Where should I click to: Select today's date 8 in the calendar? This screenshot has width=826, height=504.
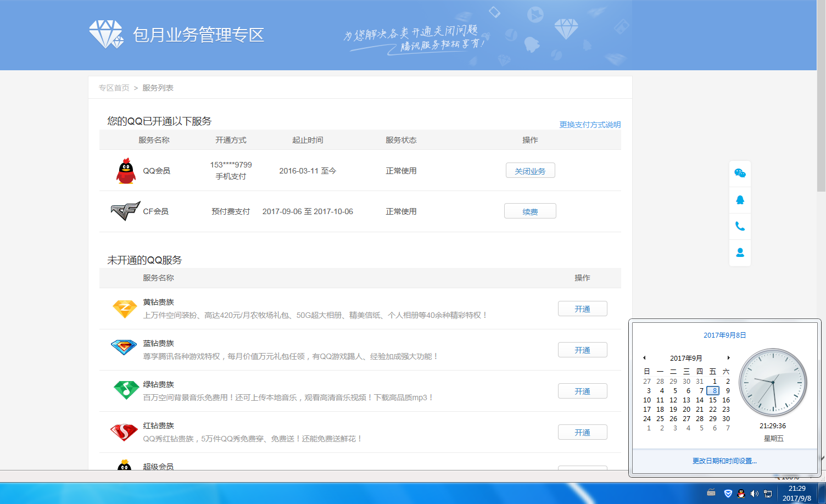(713, 391)
